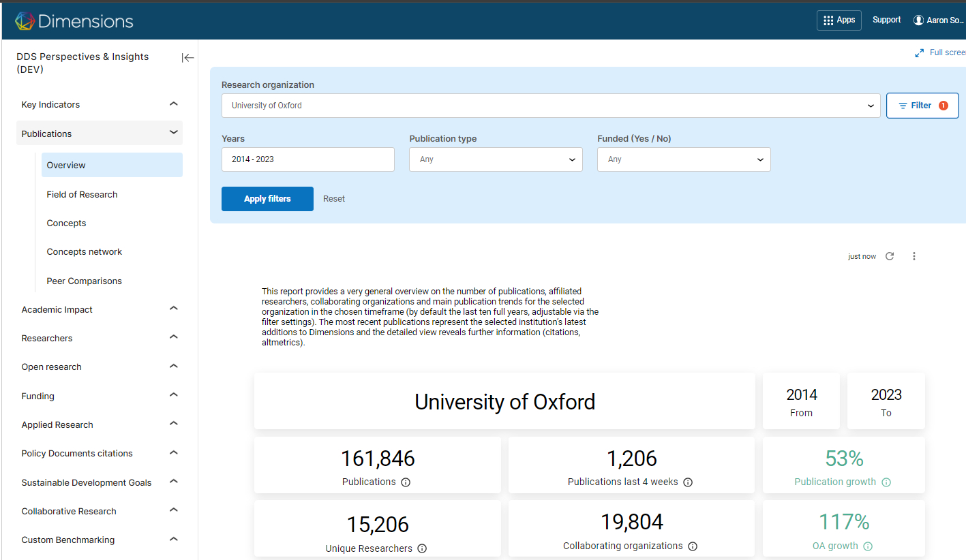The image size is (966, 560).
Task: Show info for Publications count
Action: click(406, 482)
